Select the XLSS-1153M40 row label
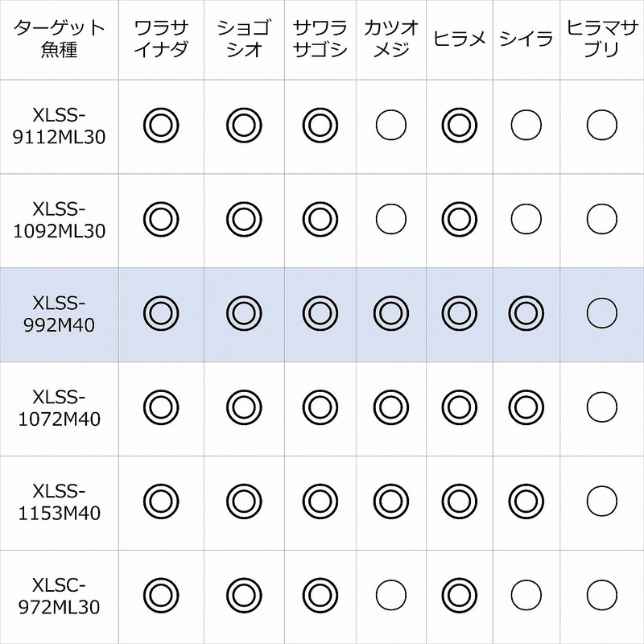 coord(60,502)
